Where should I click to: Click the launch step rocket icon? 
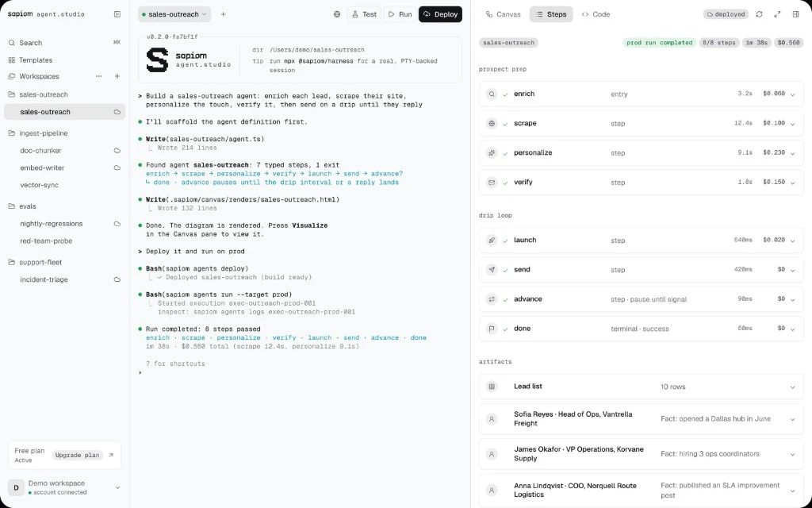[x=492, y=240]
